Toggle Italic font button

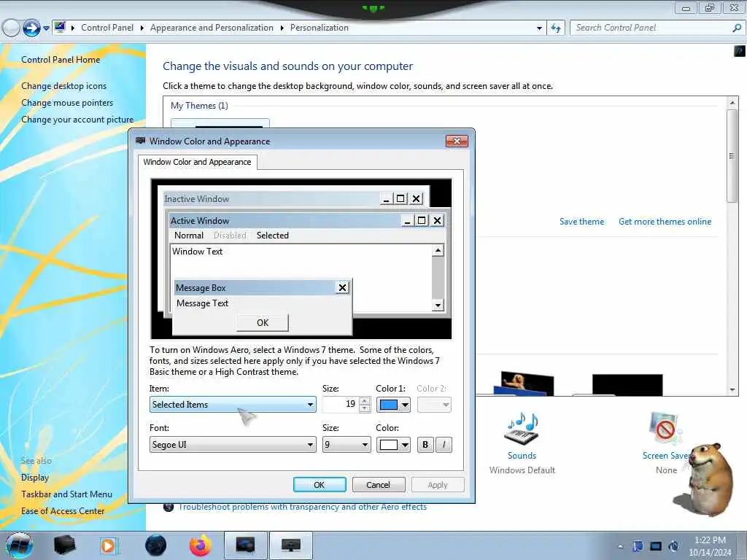[444, 445]
